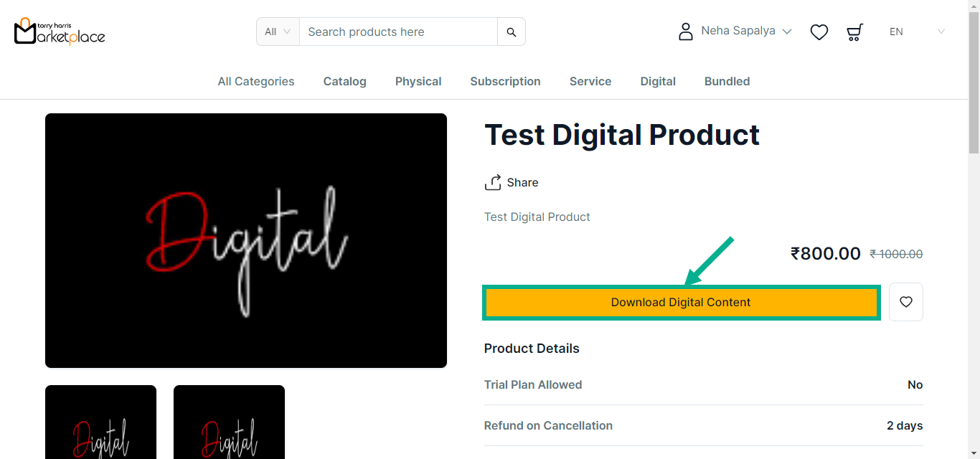
Task: Select the second Digital product thumbnail
Action: pyautogui.click(x=229, y=422)
